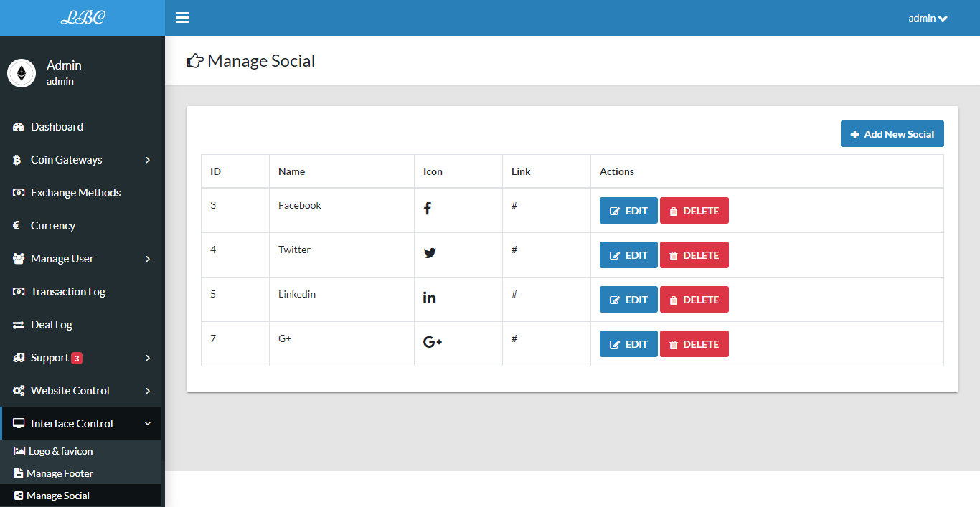Click the Facebook icon in the table
This screenshot has height=507, width=980.
coord(428,209)
